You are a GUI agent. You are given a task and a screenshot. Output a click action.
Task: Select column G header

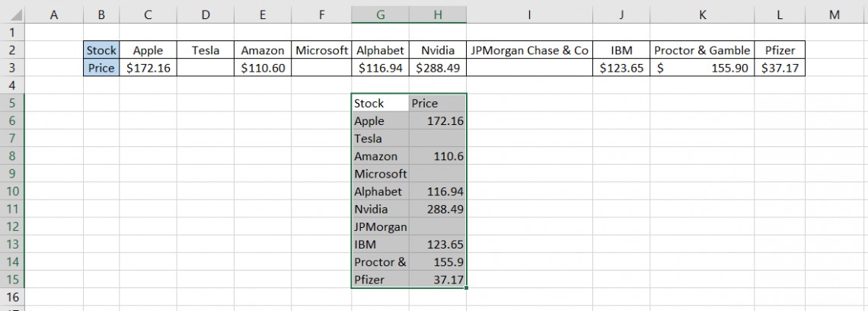coord(380,14)
